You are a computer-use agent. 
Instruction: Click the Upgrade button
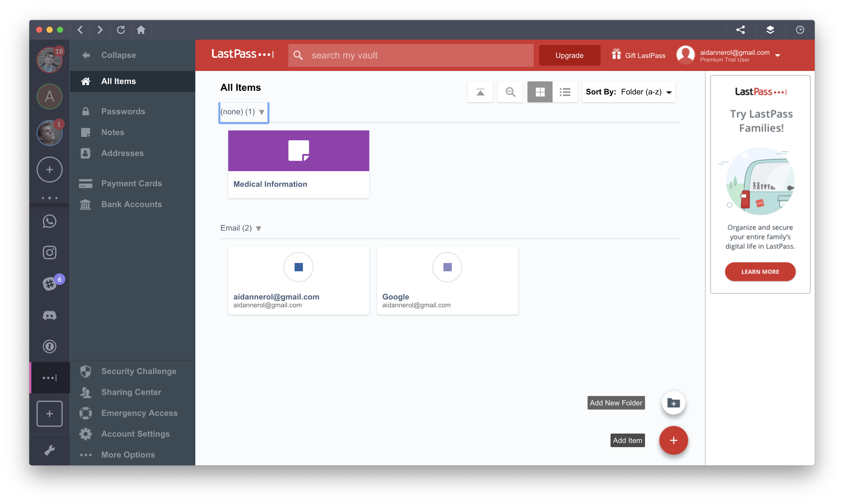click(x=568, y=55)
